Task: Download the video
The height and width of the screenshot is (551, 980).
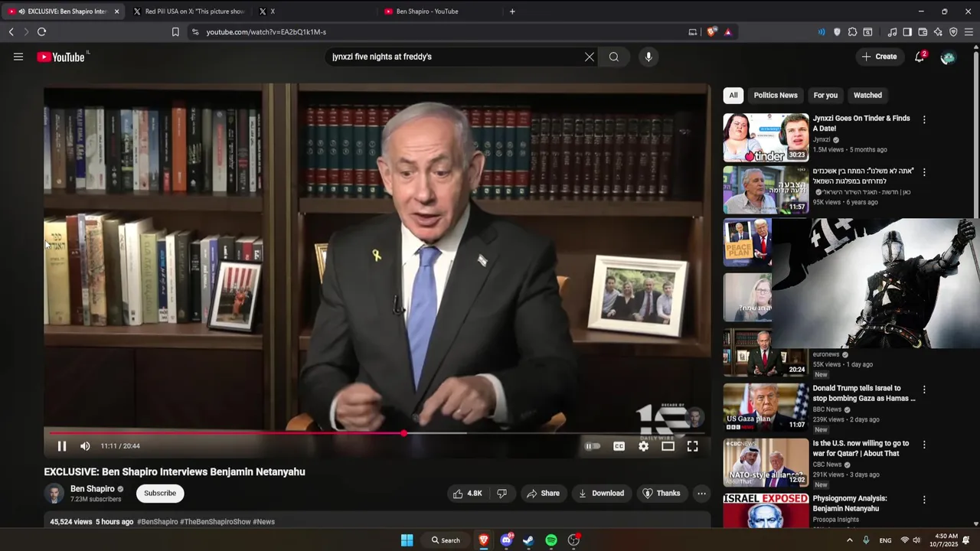Action: tap(601, 494)
